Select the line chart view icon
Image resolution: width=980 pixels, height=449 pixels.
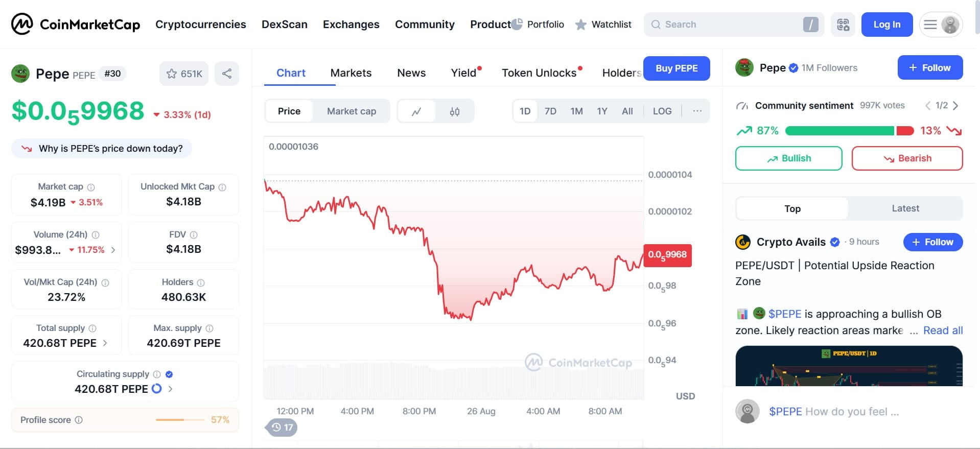416,111
